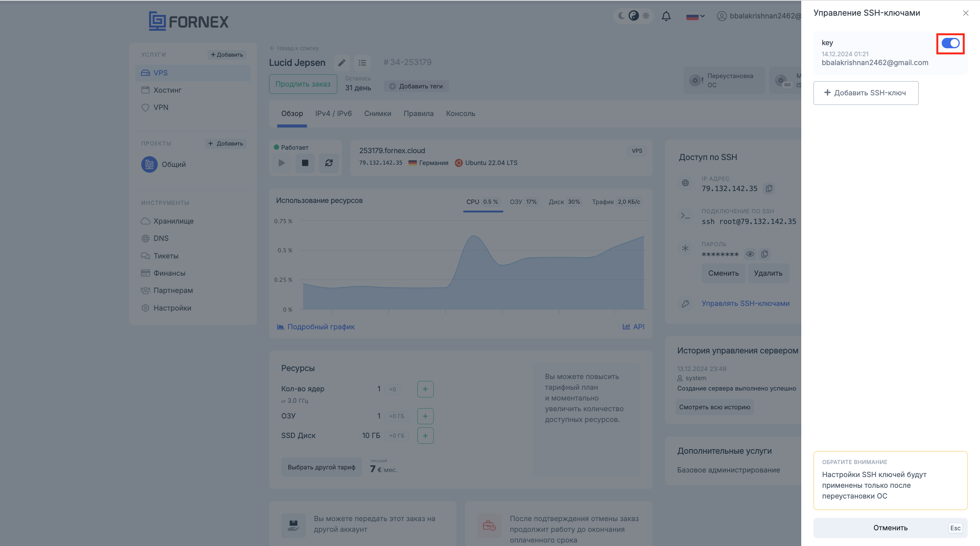The width and height of the screenshot is (980, 546).
Task: Click Смотреть всю историю button
Action: pyautogui.click(x=714, y=407)
